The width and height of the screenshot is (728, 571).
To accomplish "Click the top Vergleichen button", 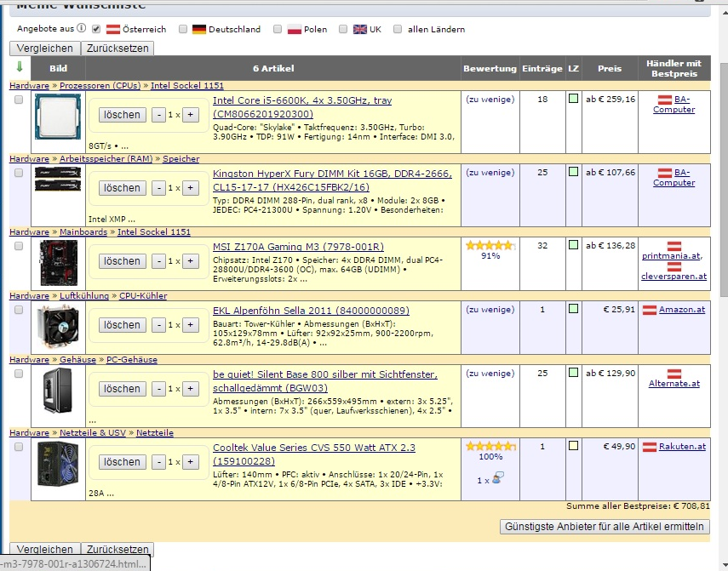I will (44, 49).
